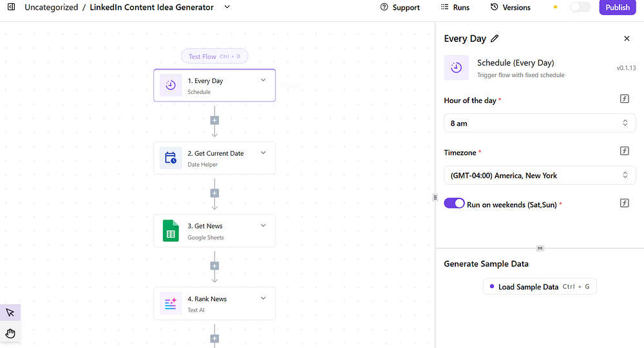Click the Date Helper calendar icon

[x=171, y=158]
